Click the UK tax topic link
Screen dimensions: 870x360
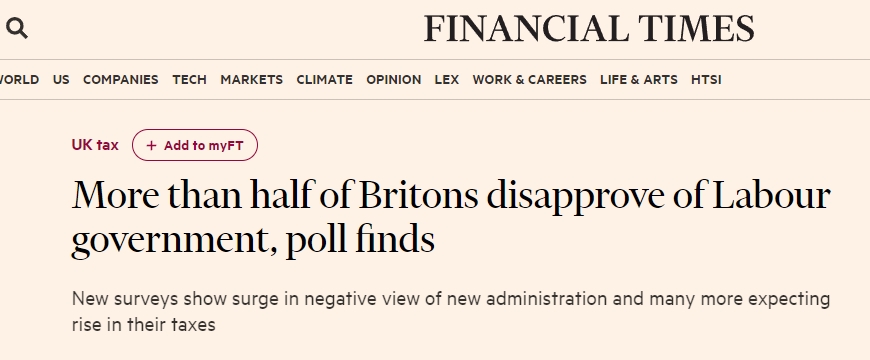pyautogui.click(x=95, y=145)
